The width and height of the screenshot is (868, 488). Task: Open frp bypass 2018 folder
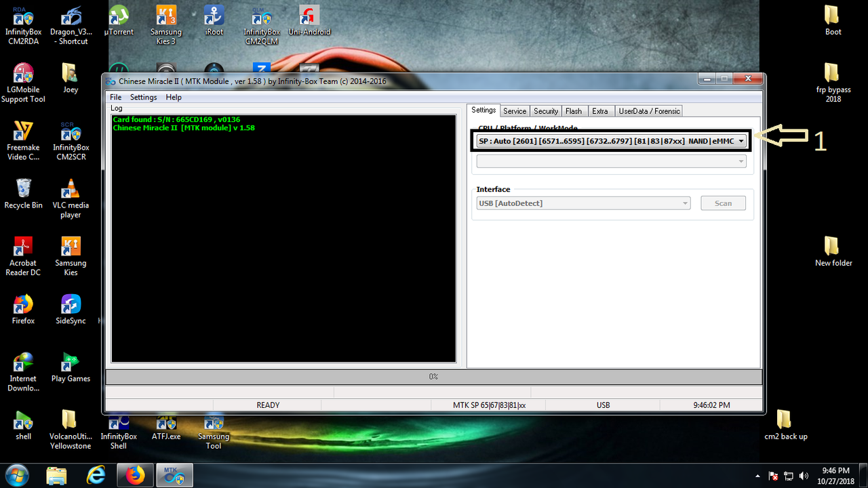(833, 83)
